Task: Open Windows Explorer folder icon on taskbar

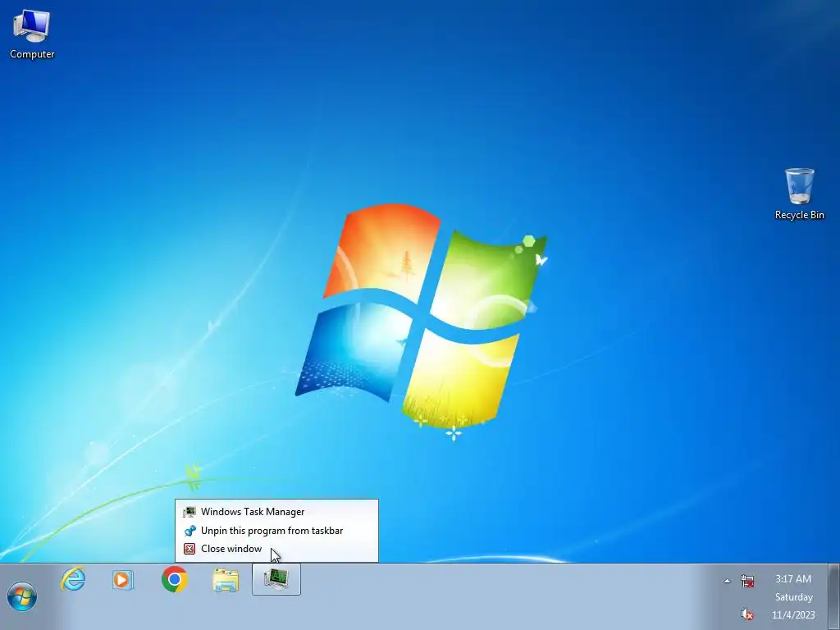Action: tap(226, 580)
